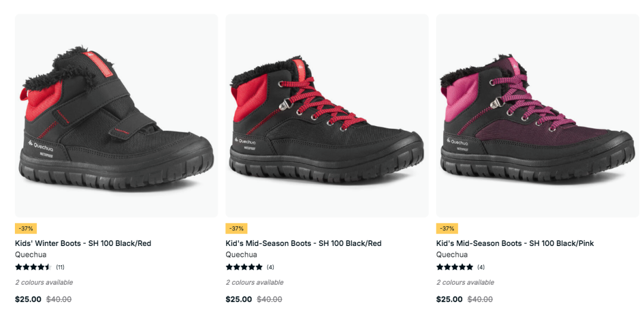Click '2 colours available' under Mid-Season Black/Red boots
This screenshot has width=644, height=323.
(x=255, y=282)
